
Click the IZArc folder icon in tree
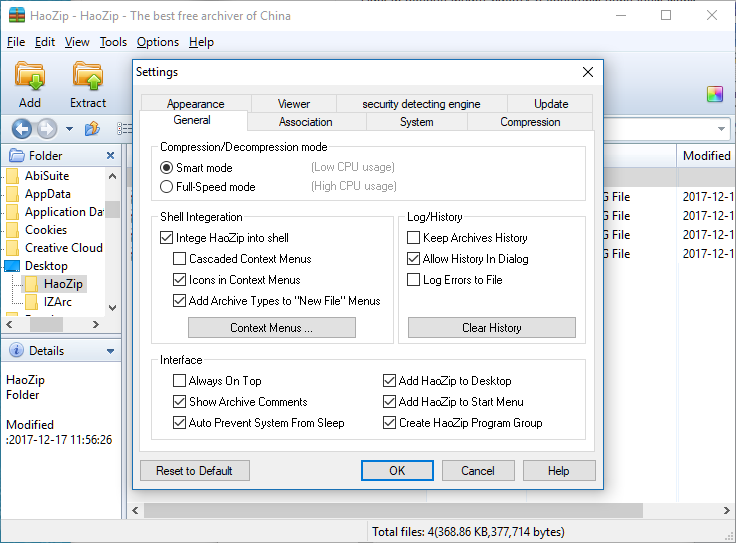pos(31,302)
